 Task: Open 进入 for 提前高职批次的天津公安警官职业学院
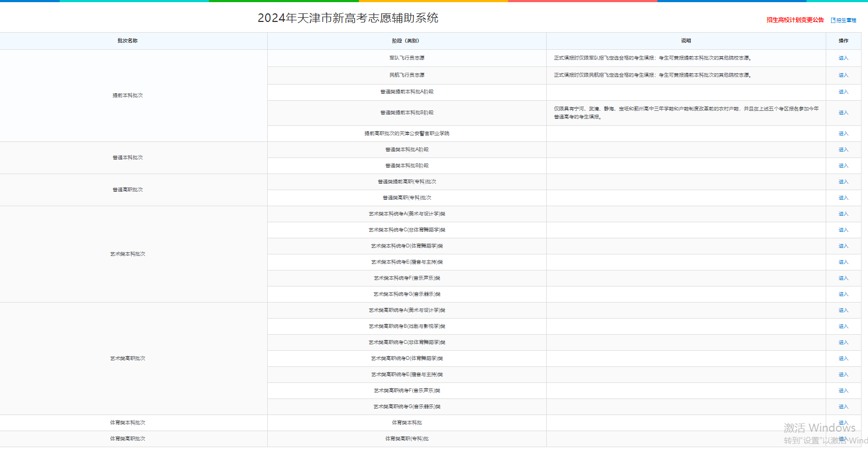pos(843,133)
